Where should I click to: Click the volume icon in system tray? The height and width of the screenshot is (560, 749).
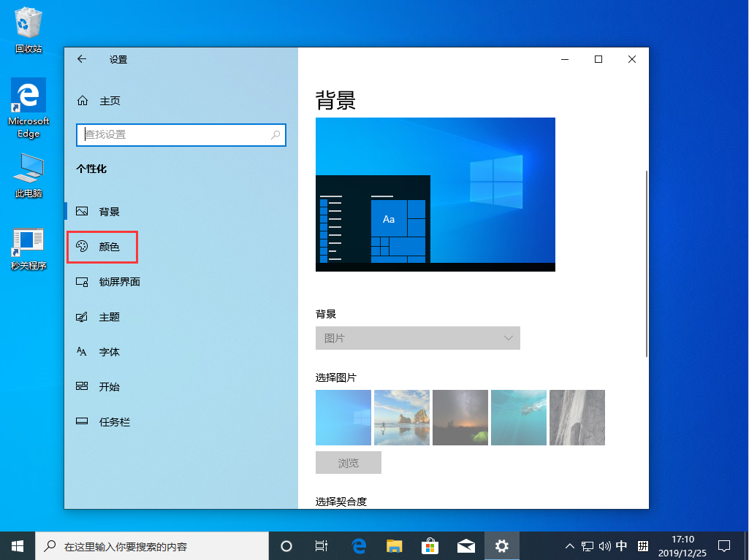[604, 545]
